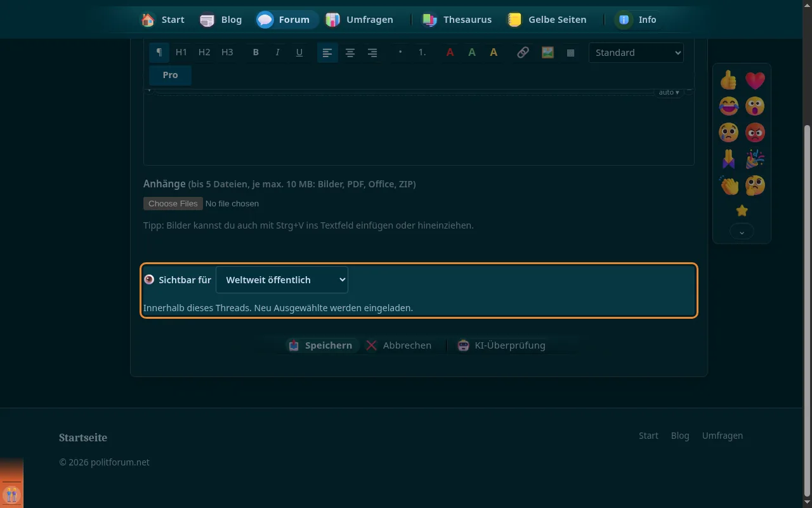
Task: Apply H2 heading
Action: tap(204, 52)
